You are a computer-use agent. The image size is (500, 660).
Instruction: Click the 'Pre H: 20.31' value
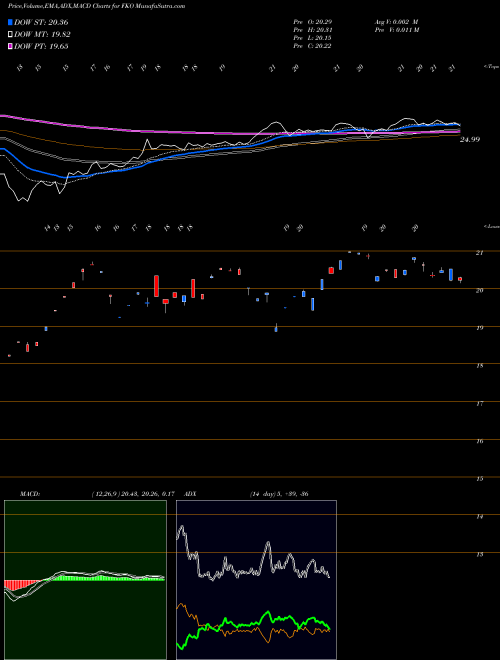(x=313, y=30)
